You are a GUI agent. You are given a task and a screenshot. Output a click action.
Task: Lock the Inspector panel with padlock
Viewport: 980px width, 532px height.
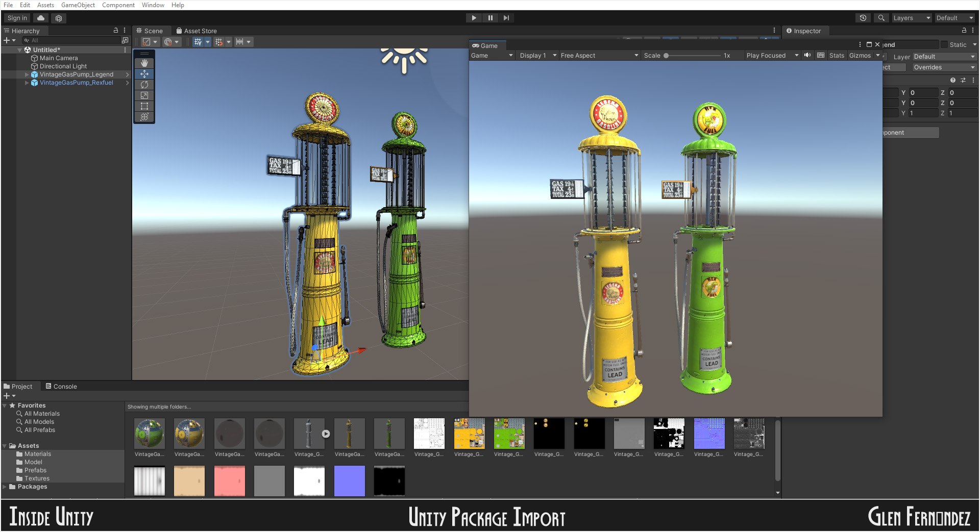(964, 31)
